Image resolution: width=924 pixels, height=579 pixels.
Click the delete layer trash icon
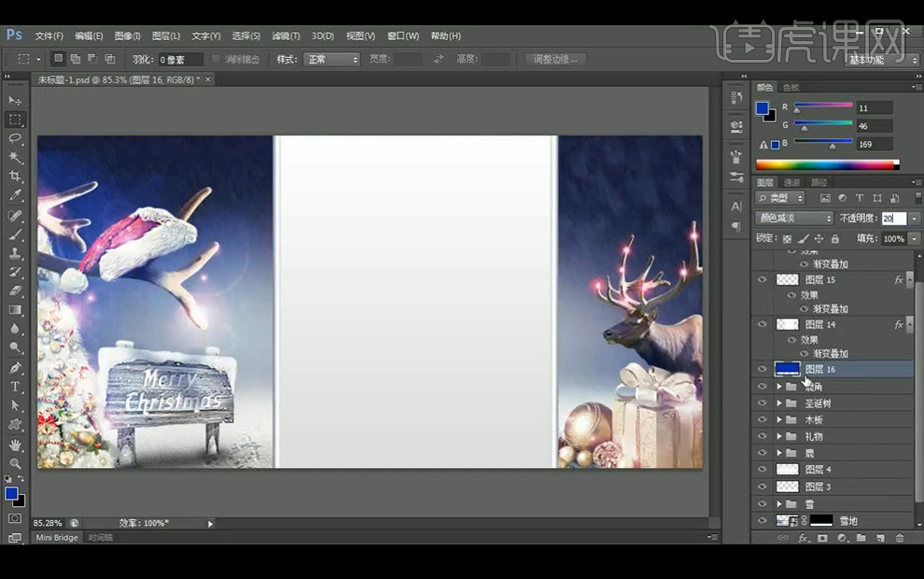[900, 538]
